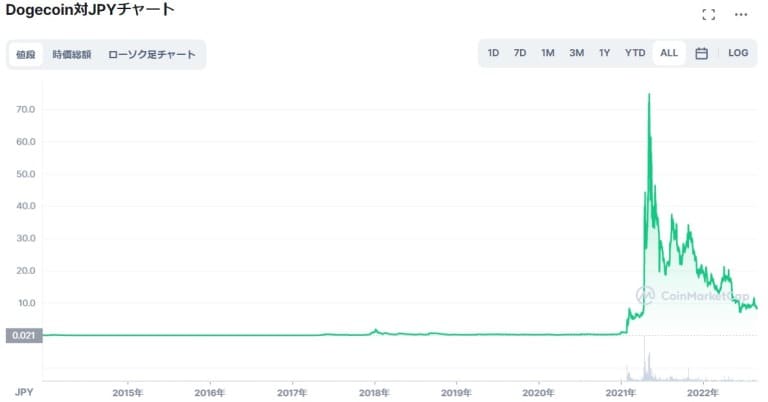Toggle the LOG scale option
Image resolution: width=768 pixels, height=402 pixels.
coord(738,53)
